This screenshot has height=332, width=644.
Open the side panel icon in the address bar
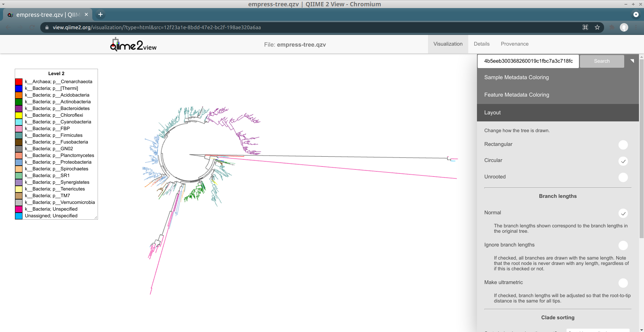585,27
